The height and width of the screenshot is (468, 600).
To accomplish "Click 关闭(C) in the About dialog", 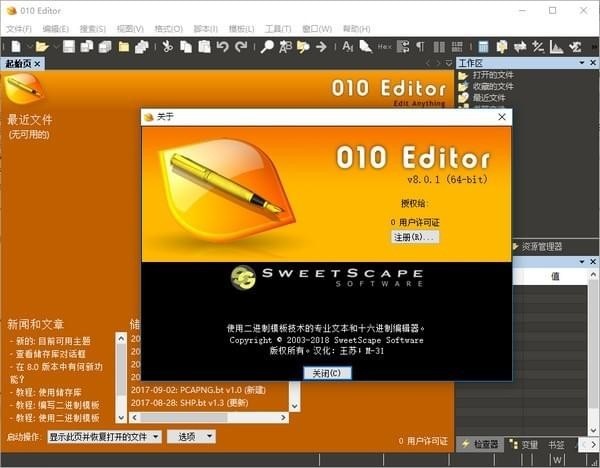I will pos(326,373).
